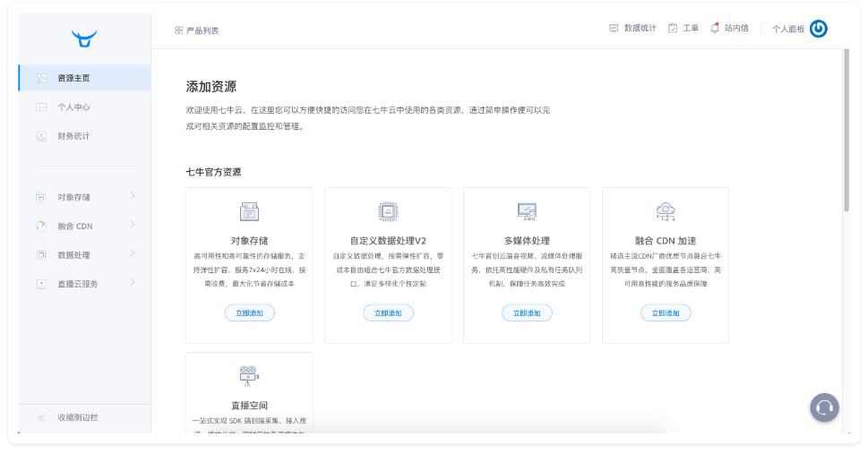Screen dimensions: 868x454
Task: Click the 对象存储 sidebar icon
Action: [x=41, y=197]
